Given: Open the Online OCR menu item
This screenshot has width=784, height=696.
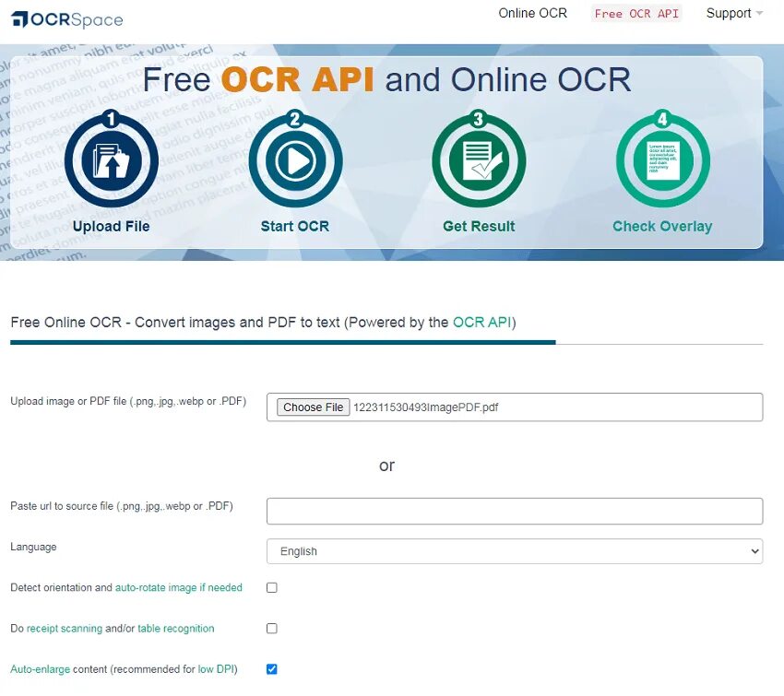Looking at the screenshot, I should 532,14.
